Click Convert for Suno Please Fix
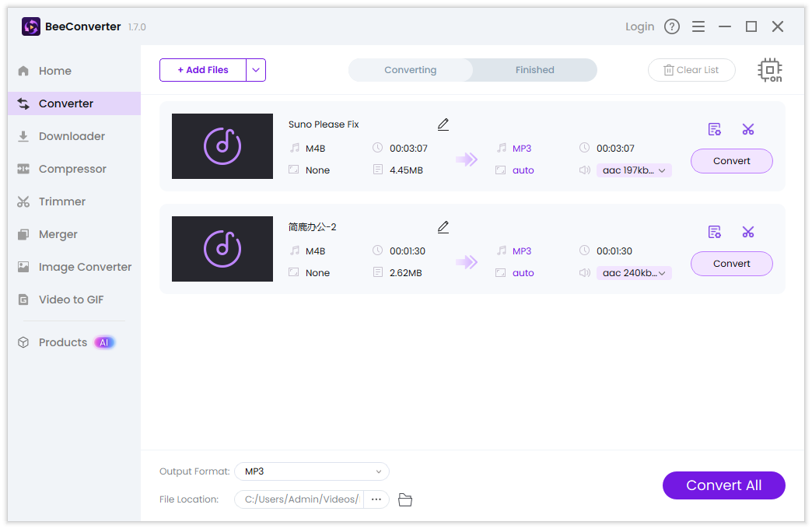Viewport: 812px width, 529px height. [732, 161]
